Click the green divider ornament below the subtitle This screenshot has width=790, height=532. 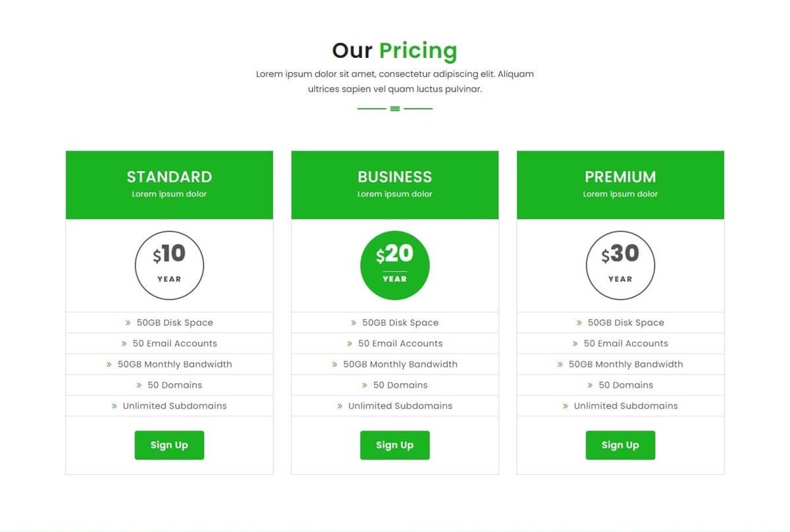tap(395, 109)
